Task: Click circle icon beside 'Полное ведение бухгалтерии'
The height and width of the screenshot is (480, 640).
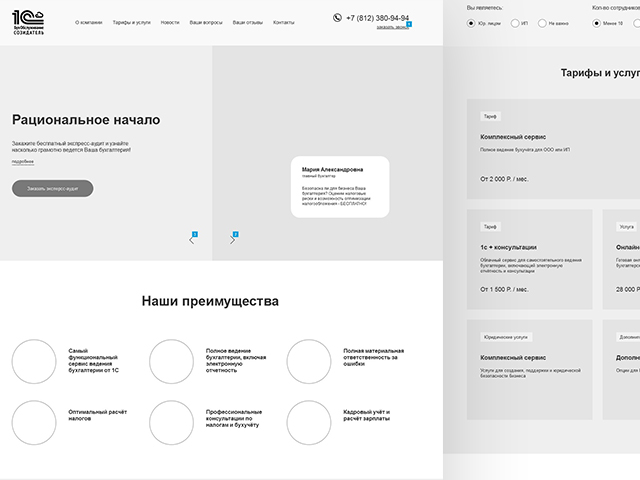Action: (x=171, y=361)
